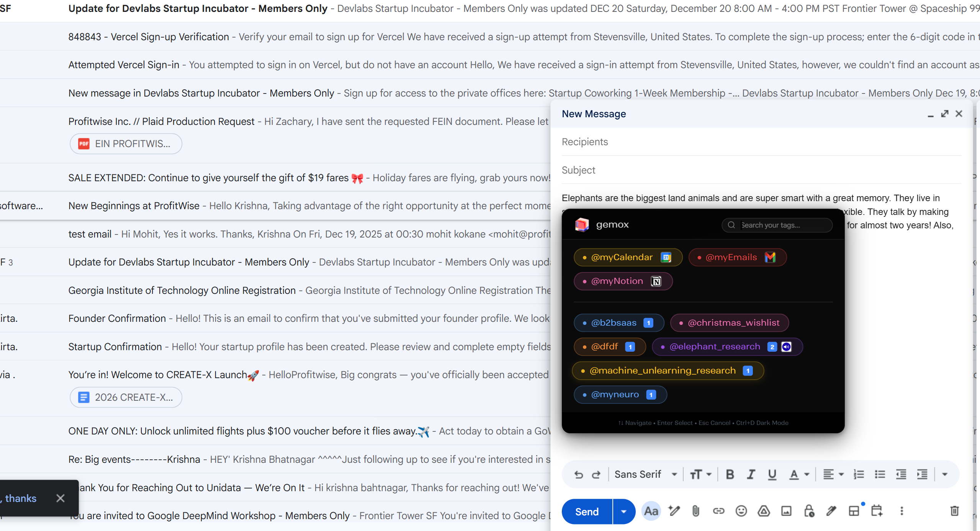Toggle bold formatting

click(x=730, y=475)
